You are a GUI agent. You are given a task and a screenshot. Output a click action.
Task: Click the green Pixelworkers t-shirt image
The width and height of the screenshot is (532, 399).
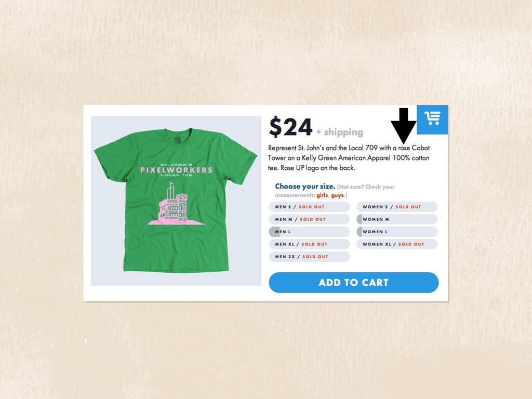click(176, 200)
